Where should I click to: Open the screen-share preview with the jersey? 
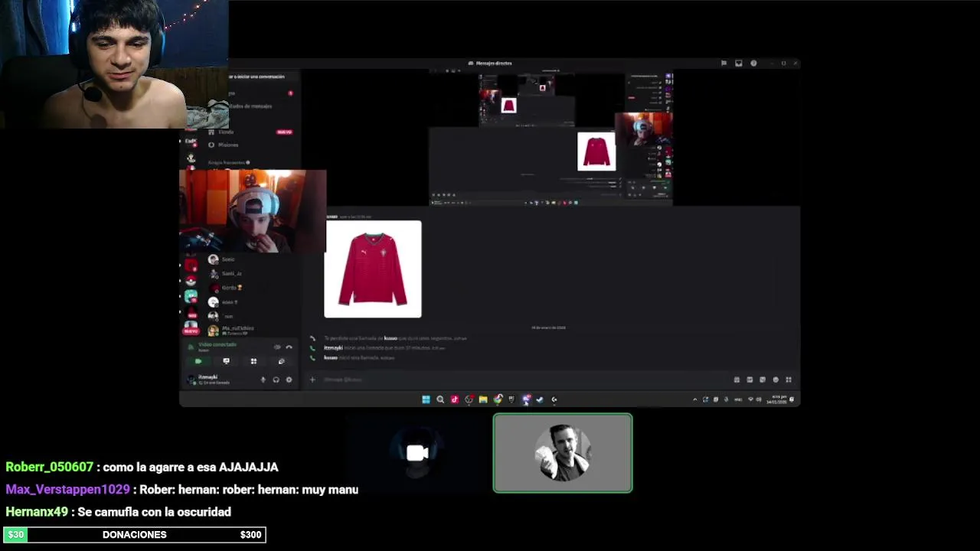pyautogui.click(x=550, y=139)
